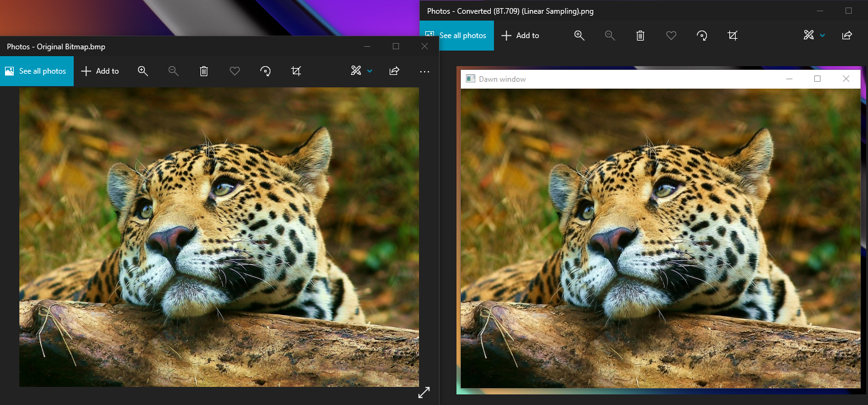
Task: Open the Edit & Create dropdown chevron on the left
Action: (x=369, y=71)
